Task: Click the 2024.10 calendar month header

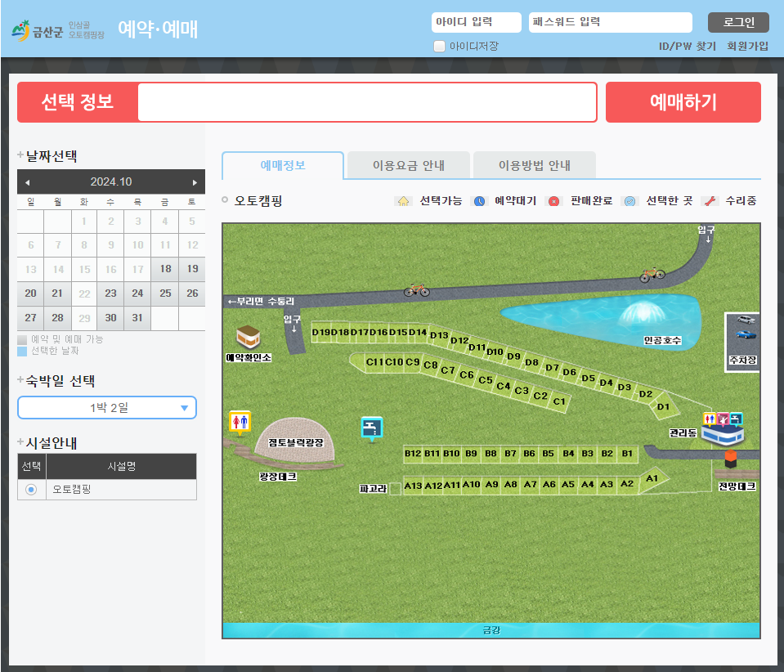Action: pos(111,182)
